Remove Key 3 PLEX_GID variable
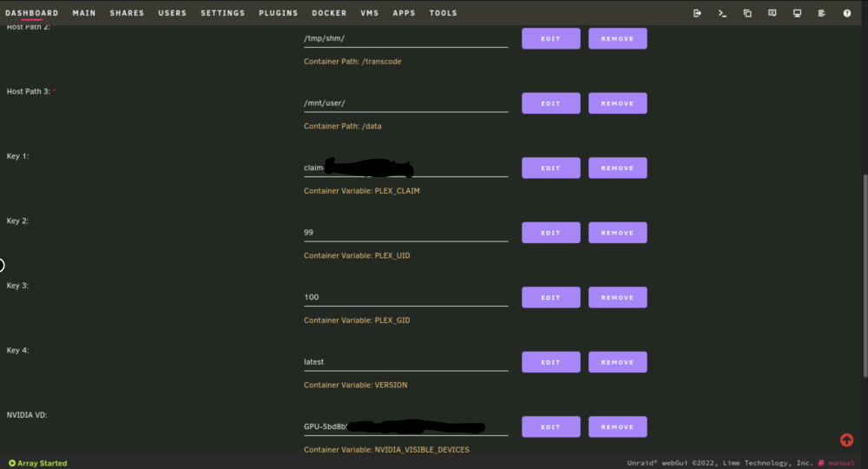The image size is (868, 469). tap(617, 297)
